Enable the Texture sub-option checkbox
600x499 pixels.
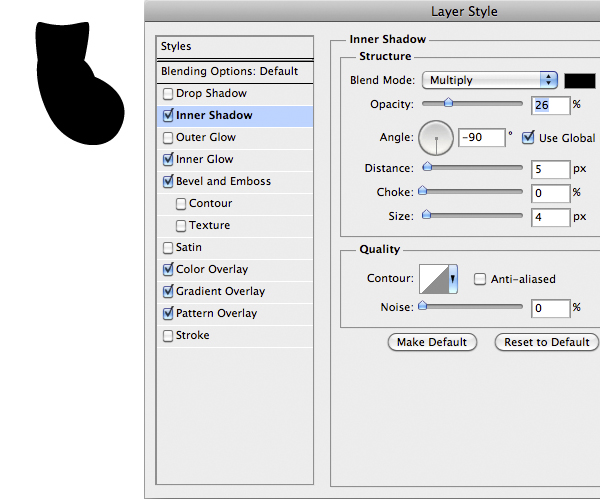pos(181,226)
